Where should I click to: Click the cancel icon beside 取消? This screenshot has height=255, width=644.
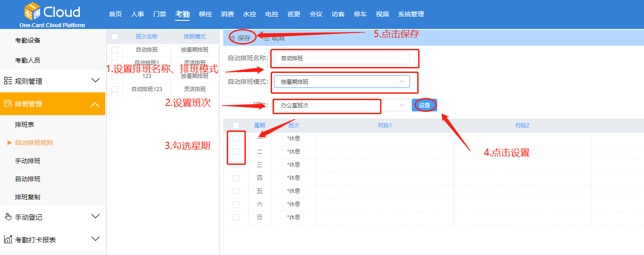click(266, 38)
